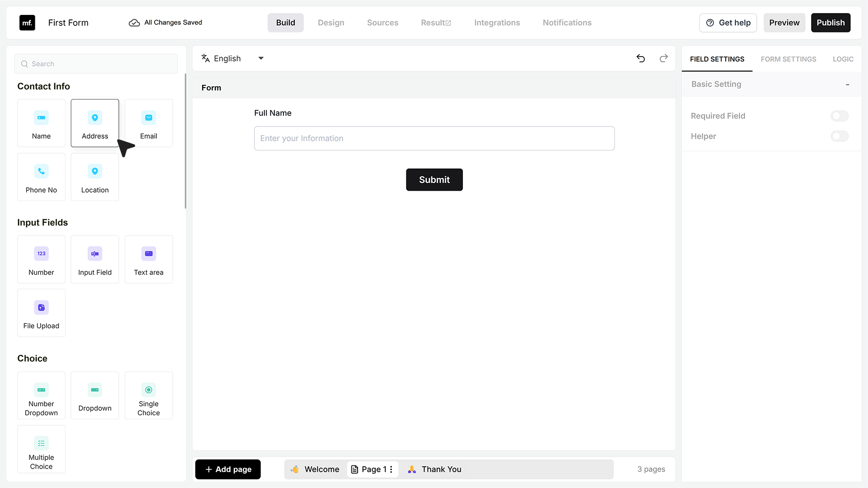Switch to the Design tab

tap(331, 23)
